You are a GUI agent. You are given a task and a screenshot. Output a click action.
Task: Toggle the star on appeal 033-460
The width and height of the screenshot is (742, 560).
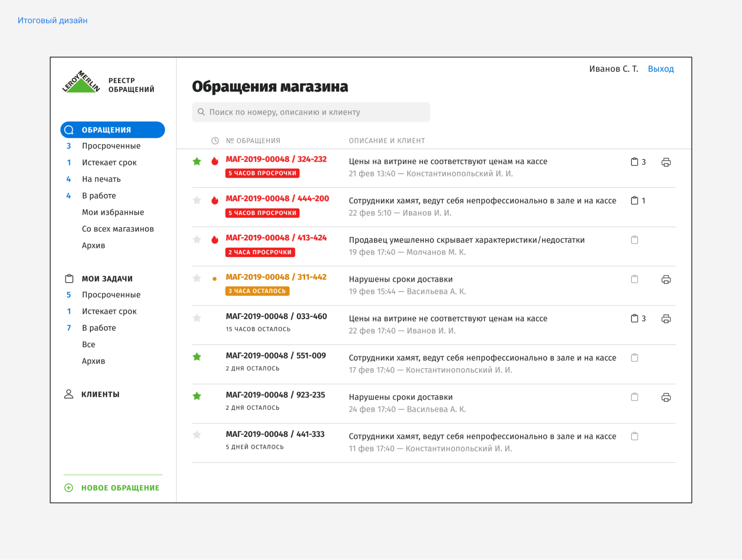[x=197, y=318]
